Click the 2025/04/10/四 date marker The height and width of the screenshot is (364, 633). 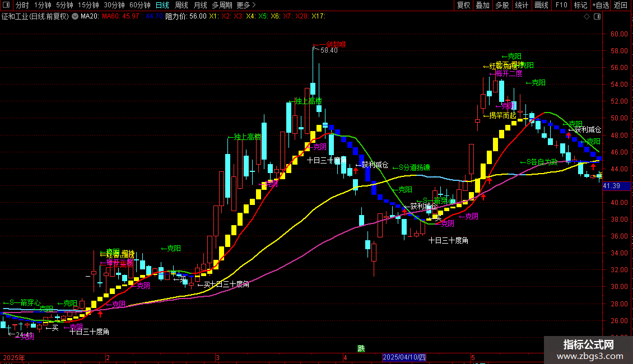[x=404, y=357]
